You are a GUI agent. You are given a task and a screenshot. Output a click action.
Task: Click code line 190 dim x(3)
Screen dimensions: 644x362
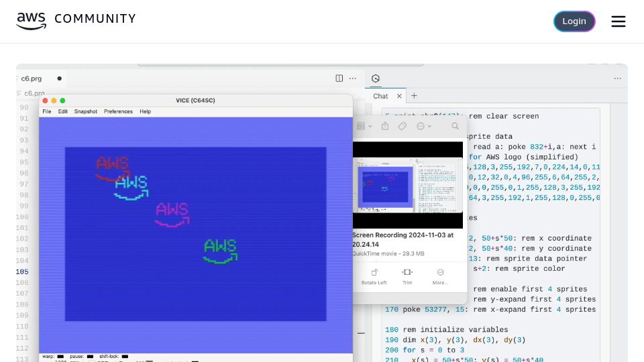[455, 340]
